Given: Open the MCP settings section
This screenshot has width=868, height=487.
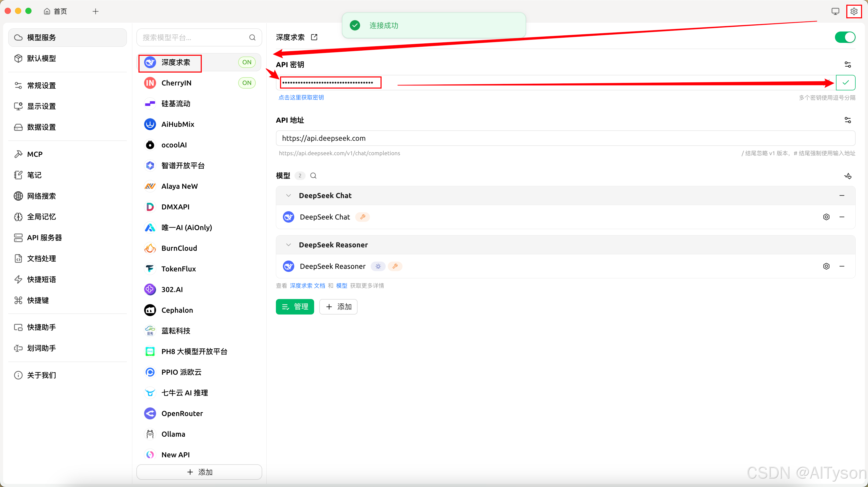Looking at the screenshot, I should pyautogui.click(x=35, y=154).
